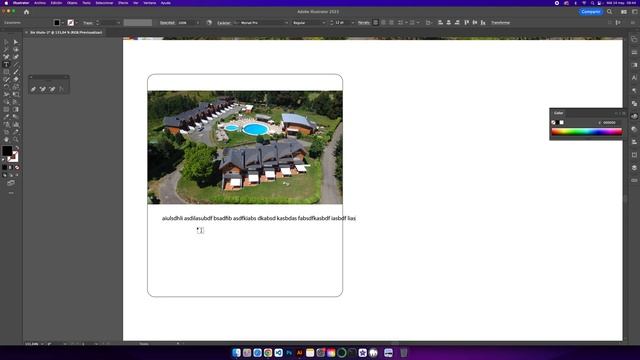Select the Column Graph tool

16,124
